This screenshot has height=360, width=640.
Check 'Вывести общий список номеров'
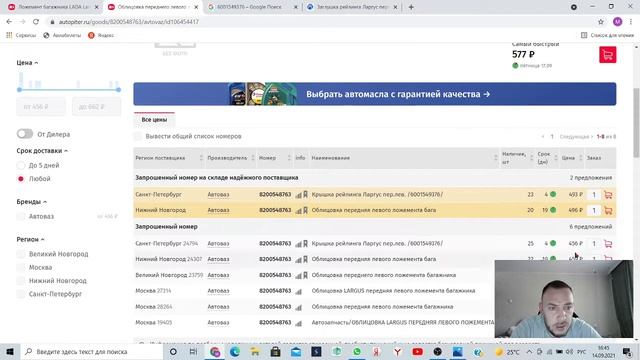tap(138, 136)
